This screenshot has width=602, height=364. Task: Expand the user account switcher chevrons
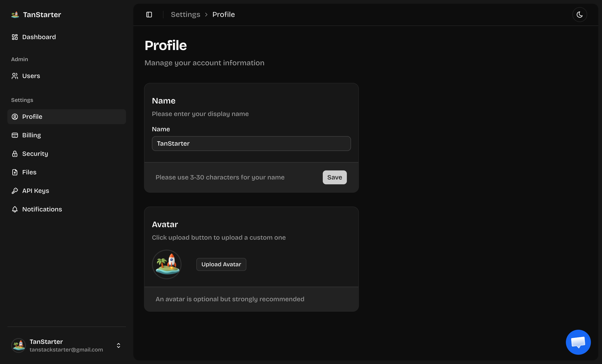[x=119, y=345]
